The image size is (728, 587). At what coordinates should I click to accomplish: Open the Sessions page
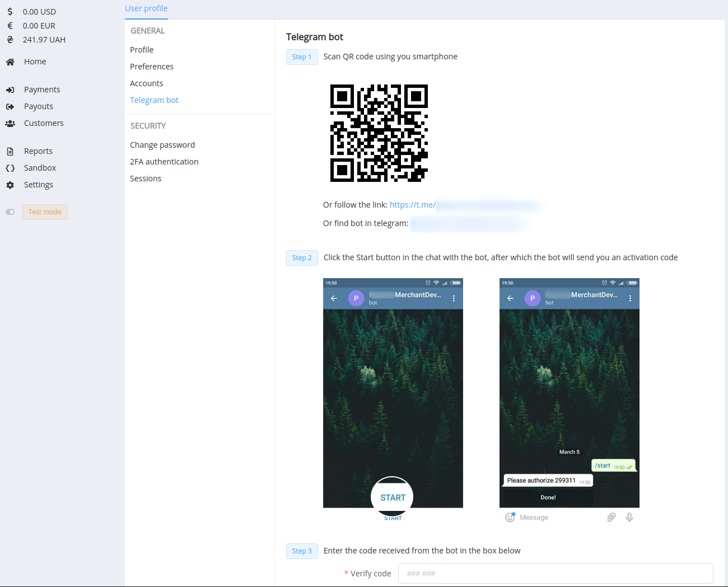click(x=146, y=179)
